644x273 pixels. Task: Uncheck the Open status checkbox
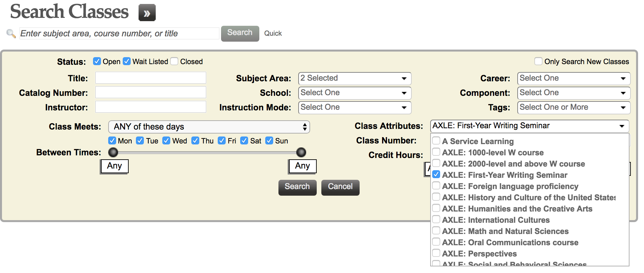point(97,61)
